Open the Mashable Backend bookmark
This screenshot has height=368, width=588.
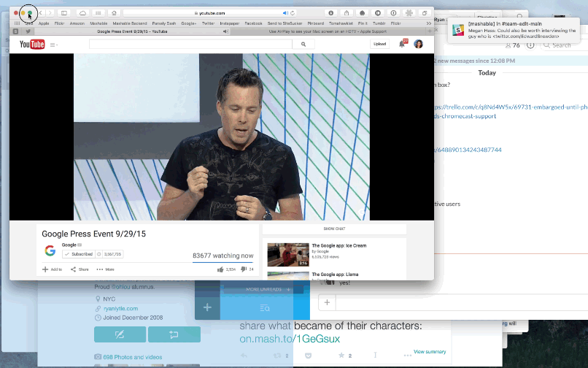coord(130,23)
